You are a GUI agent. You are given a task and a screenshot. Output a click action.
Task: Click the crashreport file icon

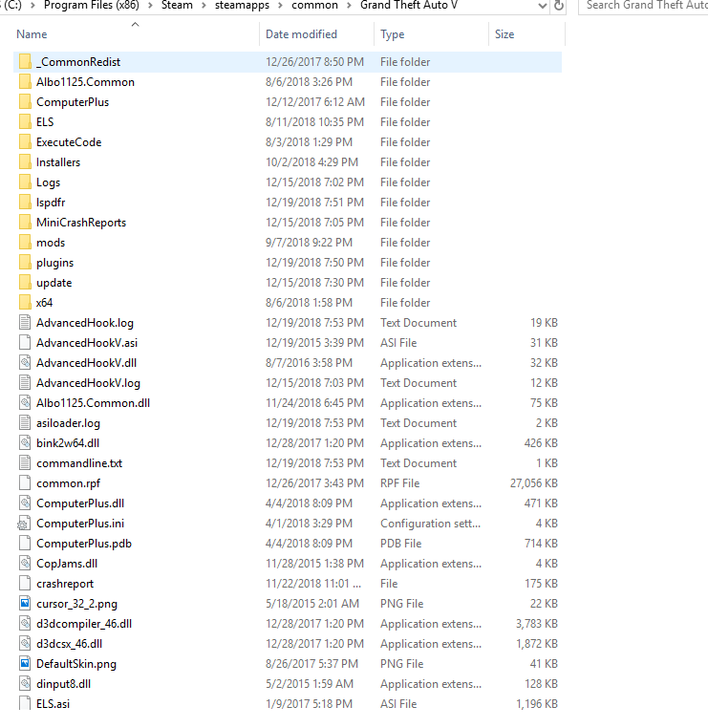click(x=25, y=584)
